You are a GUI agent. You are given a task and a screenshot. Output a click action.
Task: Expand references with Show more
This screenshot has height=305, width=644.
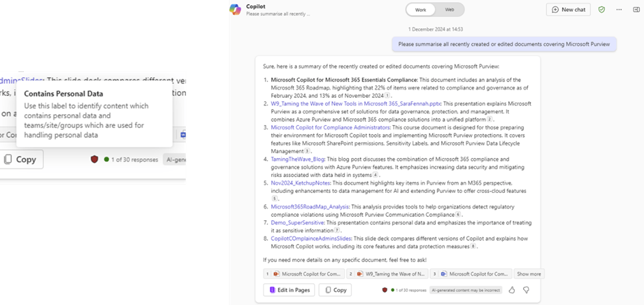click(529, 274)
